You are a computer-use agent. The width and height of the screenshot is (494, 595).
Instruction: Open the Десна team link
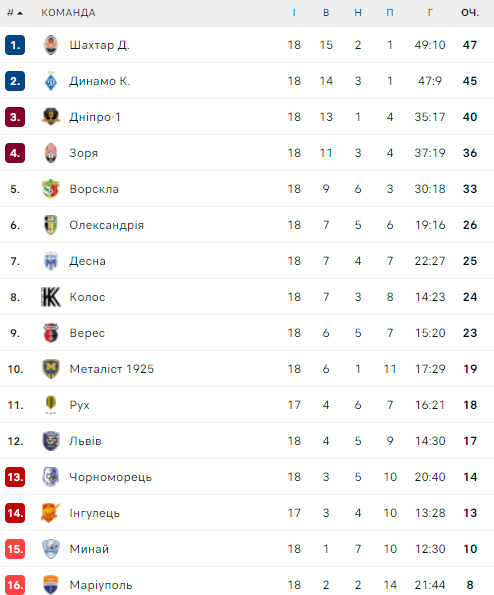click(x=87, y=261)
